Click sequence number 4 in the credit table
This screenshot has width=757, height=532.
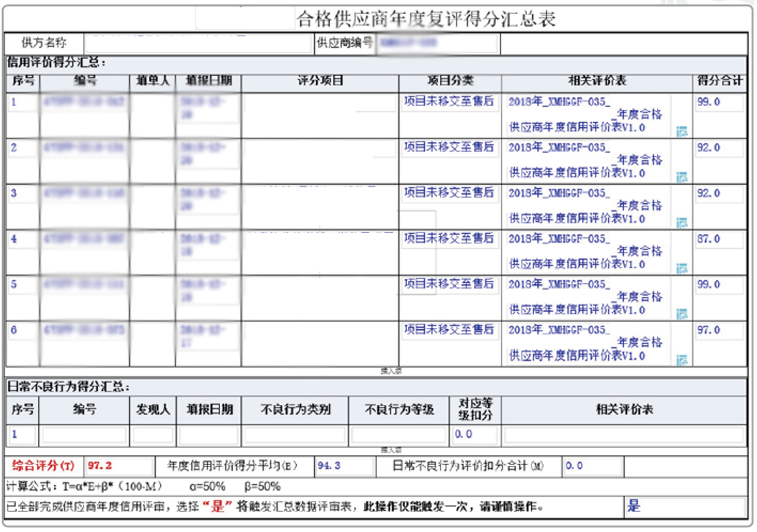point(14,239)
